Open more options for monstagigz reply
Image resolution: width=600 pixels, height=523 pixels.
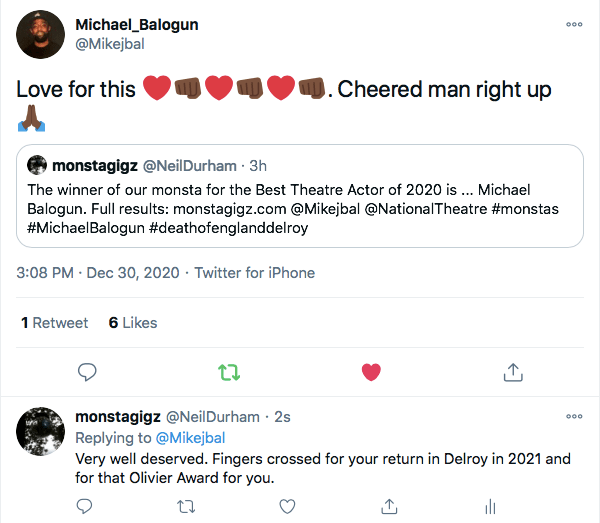[574, 416]
